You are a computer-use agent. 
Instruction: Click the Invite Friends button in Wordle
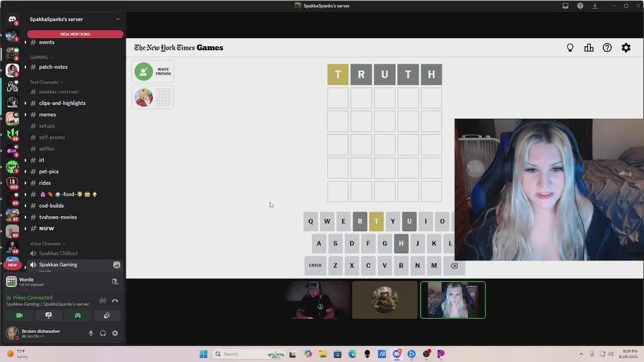pyautogui.click(x=153, y=71)
